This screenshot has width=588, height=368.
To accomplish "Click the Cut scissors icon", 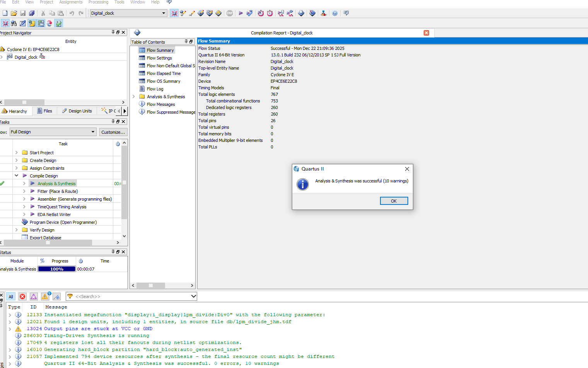I will pos(43,13).
